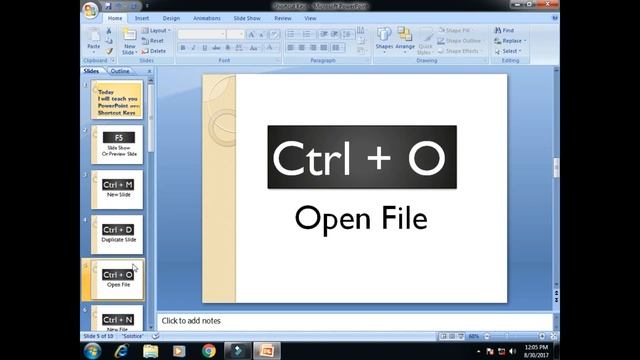Screen dimensions: 640x360
Task: Toggle Center text alignment
Action: tap(302, 48)
